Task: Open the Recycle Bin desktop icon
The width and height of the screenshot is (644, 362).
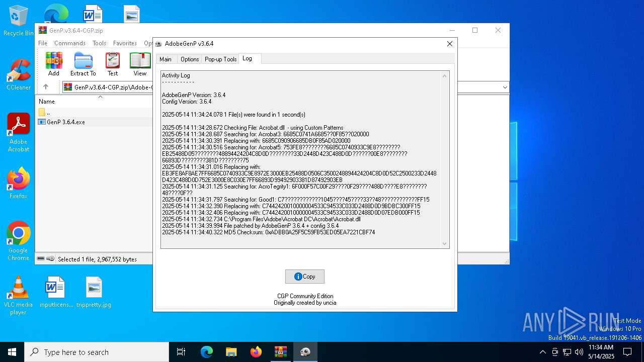Action: [18, 21]
